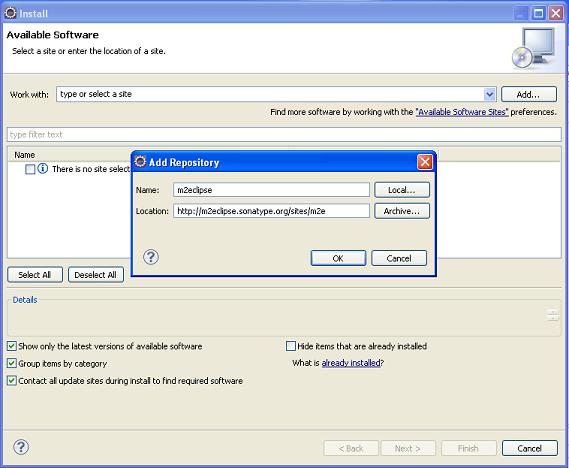Click help icon in Install window footer

click(x=21, y=447)
